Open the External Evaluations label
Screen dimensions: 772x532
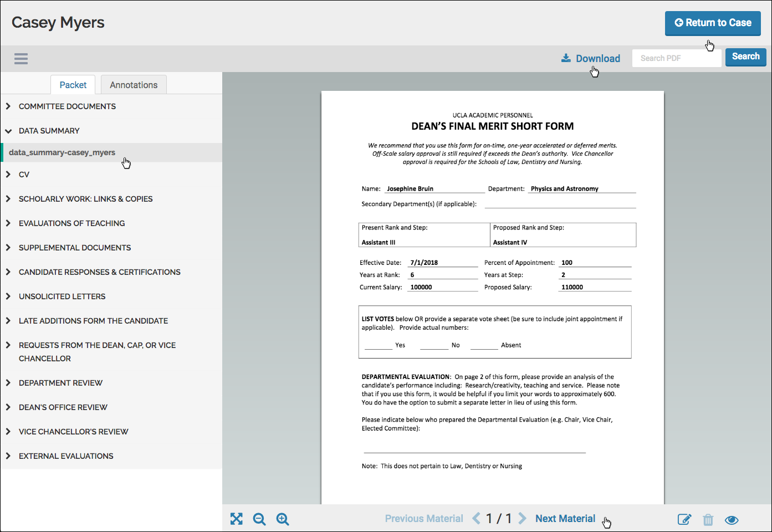tap(66, 456)
